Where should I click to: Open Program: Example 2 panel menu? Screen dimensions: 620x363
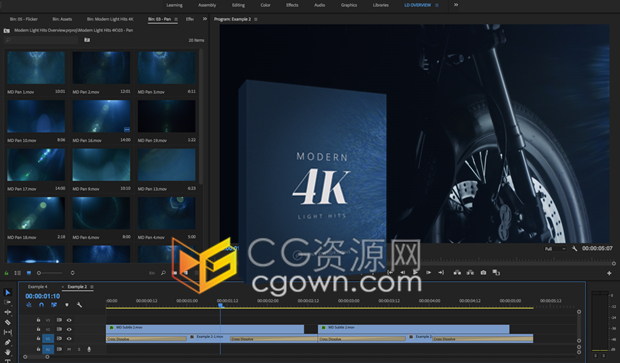click(256, 19)
